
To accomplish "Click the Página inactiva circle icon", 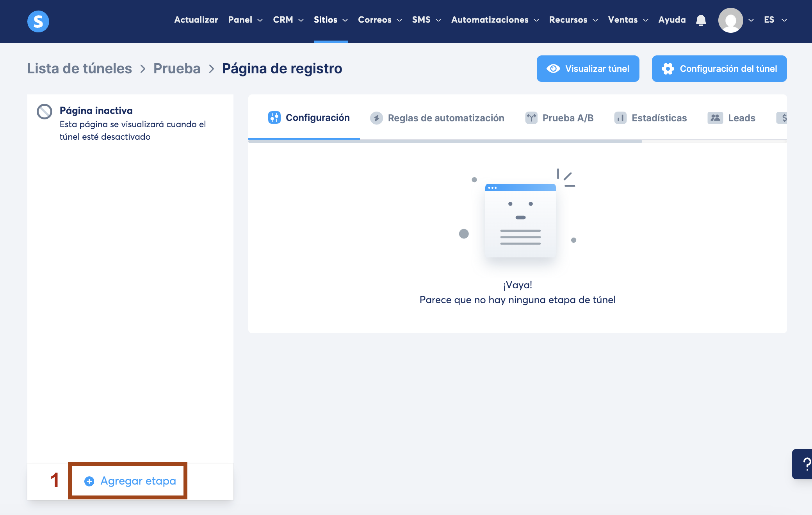I will [x=45, y=112].
